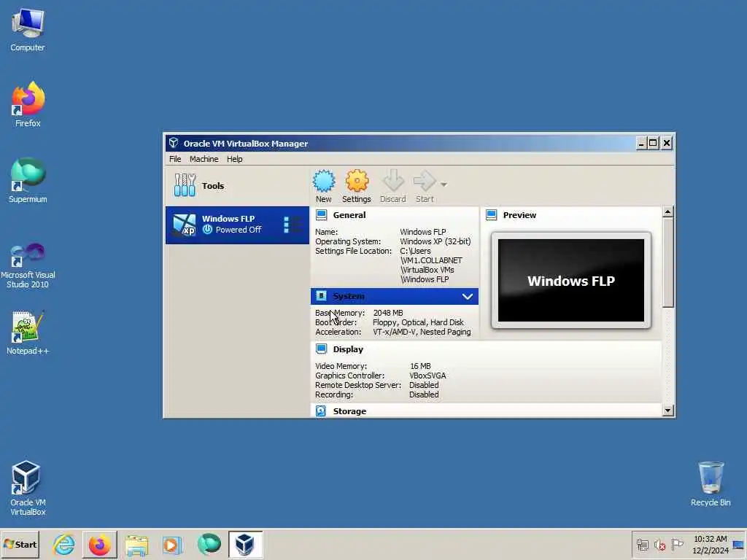Open the Recycle Bin
The height and width of the screenshot is (560, 747).
point(711,484)
